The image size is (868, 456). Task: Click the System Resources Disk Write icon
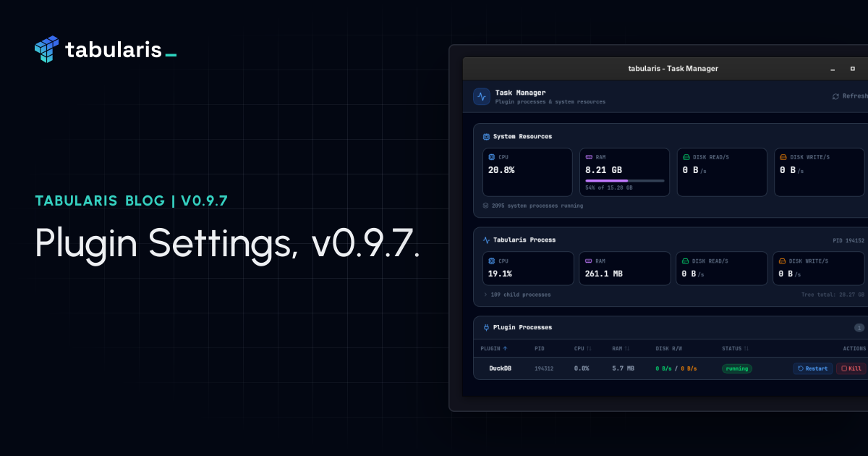(783, 157)
